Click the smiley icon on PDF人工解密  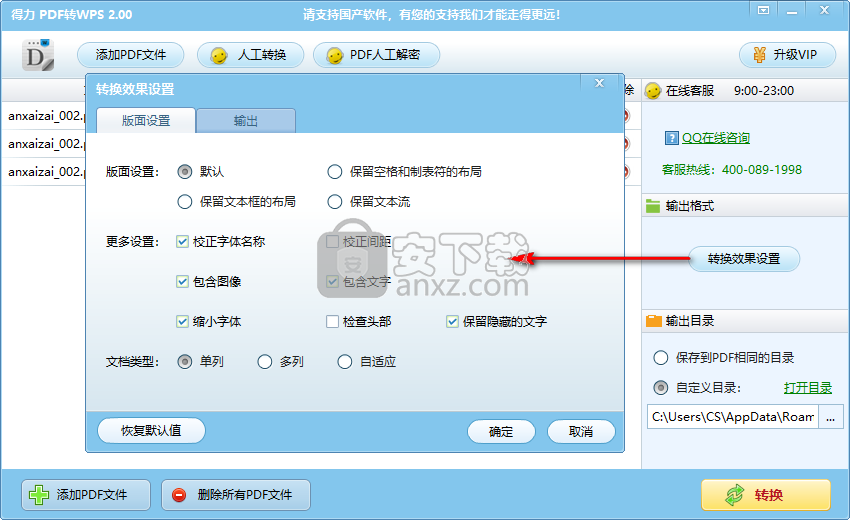point(334,55)
